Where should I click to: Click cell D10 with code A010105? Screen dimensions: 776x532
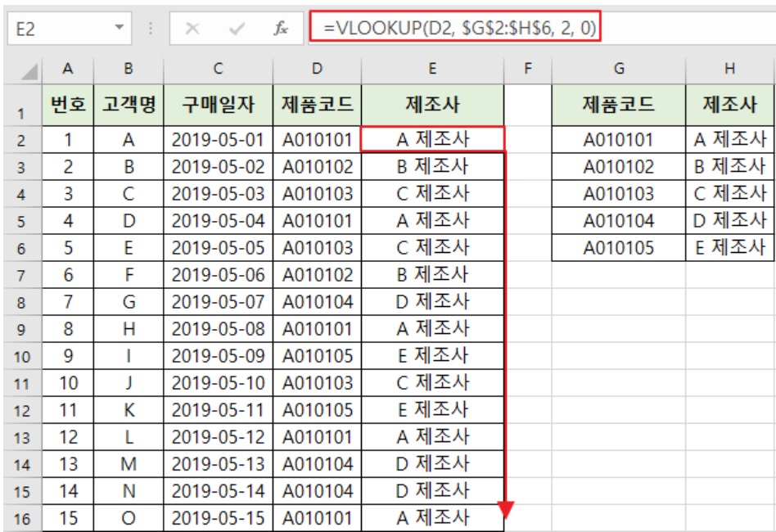pyautogui.click(x=317, y=356)
